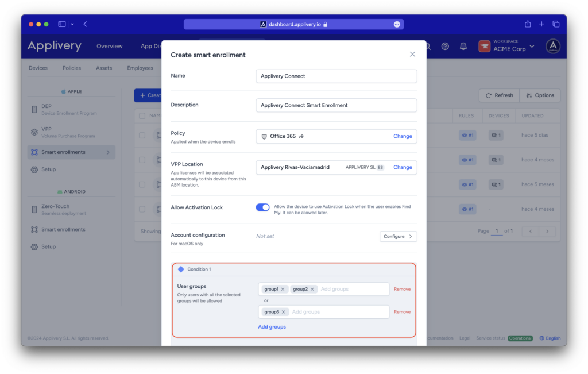
Task: Open the Assets tab
Action: pyautogui.click(x=104, y=68)
